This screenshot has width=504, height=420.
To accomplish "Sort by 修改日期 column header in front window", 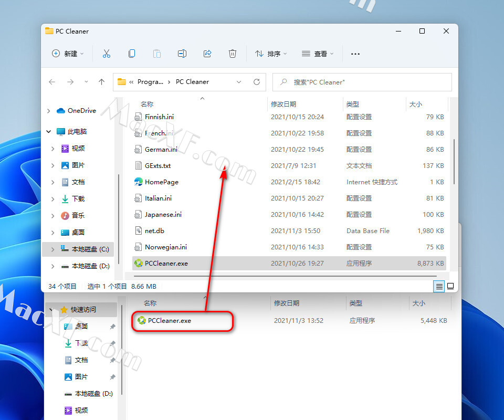I will (283, 104).
